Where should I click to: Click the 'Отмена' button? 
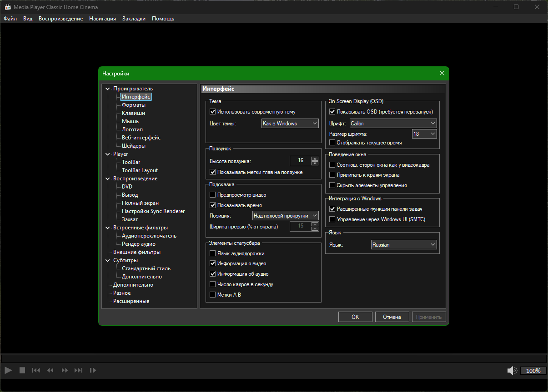pyautogui.click(x=391, y=317)
